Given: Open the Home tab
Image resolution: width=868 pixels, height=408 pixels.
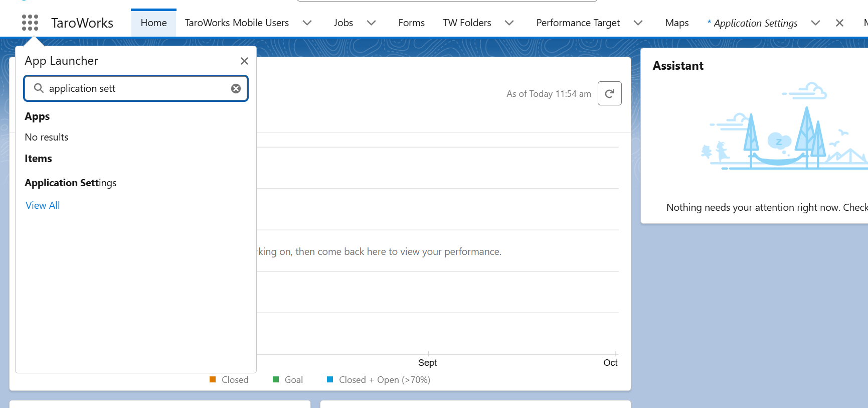Looking at the screenshot, I should click(153, 23).
